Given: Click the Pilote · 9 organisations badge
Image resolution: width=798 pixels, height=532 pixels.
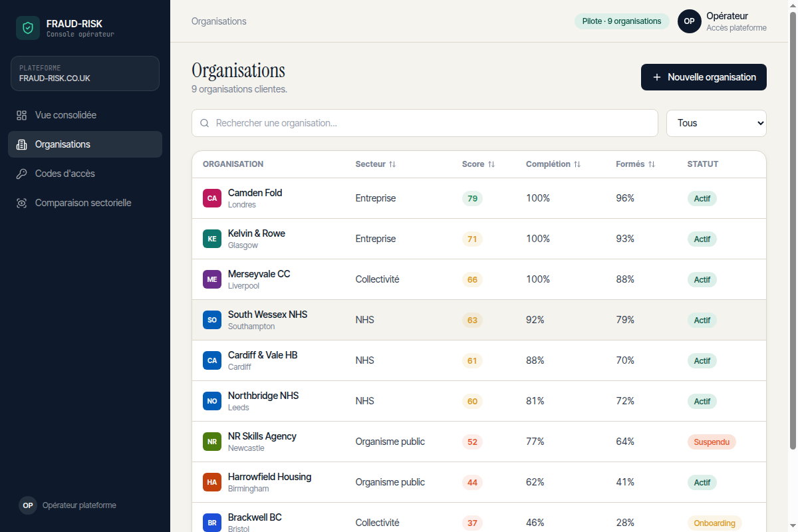Looking at the screenshot, I should point(622,21).
